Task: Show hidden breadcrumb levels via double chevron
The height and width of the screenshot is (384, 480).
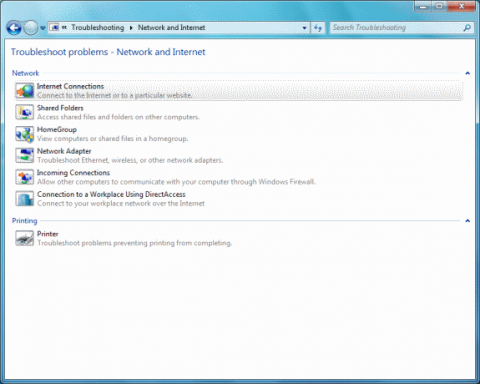Action: point(64,27)
